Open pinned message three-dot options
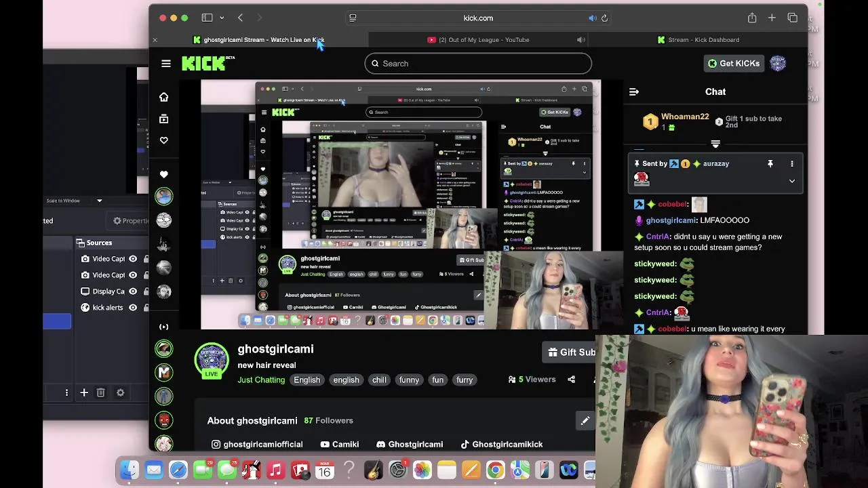The height and width of the screenshot is (488, 868). coord(791,163)
